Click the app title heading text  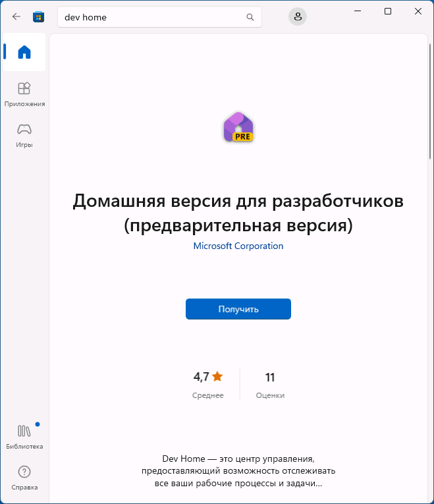point(238,213)
